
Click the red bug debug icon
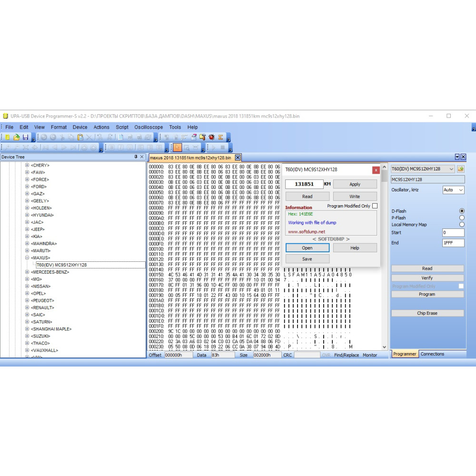[212, 137]
